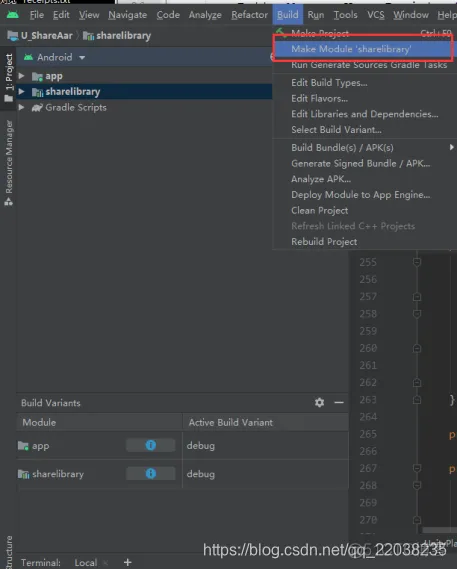
Task: Open the File menu
Action: click(x=37, y=15)
